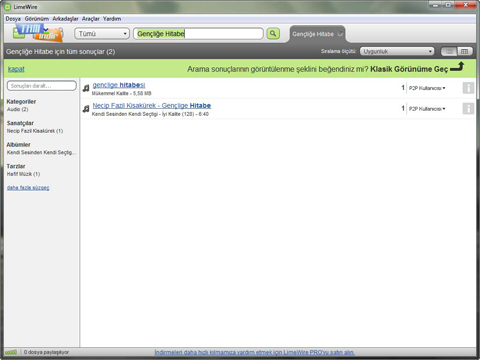Click the Sonuçları daralt filter field
The image size is (480, 360).
pos(42,86)
